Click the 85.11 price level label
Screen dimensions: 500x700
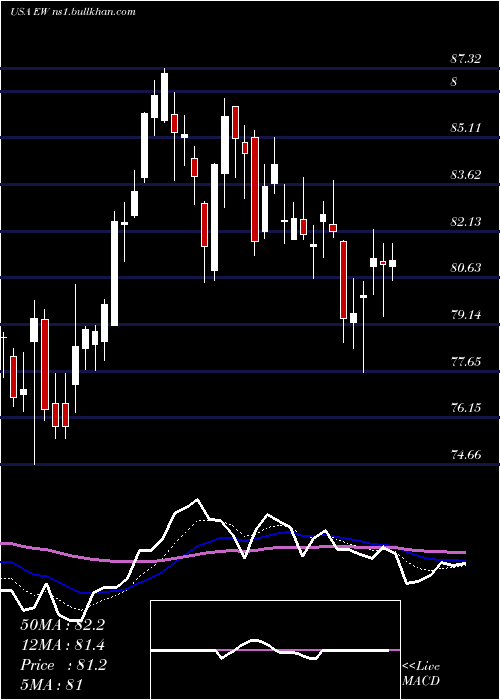466,128
